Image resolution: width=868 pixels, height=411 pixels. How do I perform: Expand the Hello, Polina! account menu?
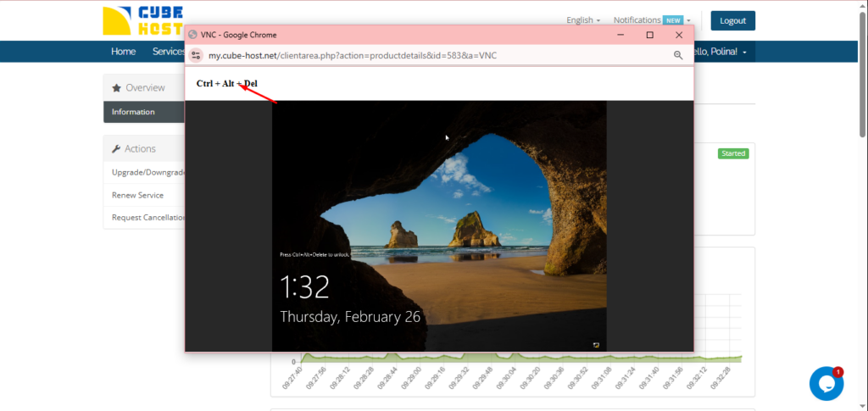pos(721,52)
